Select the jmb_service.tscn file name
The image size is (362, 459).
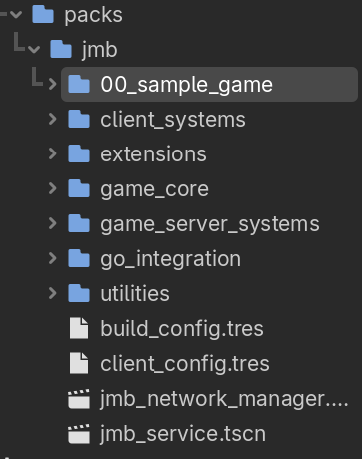183,434
